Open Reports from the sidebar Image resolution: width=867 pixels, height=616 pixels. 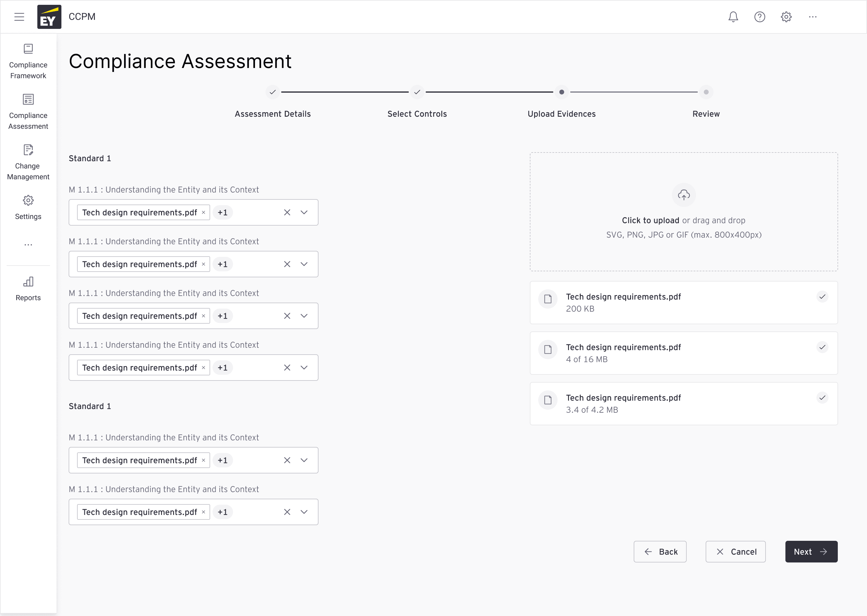[x=28, y=289]
